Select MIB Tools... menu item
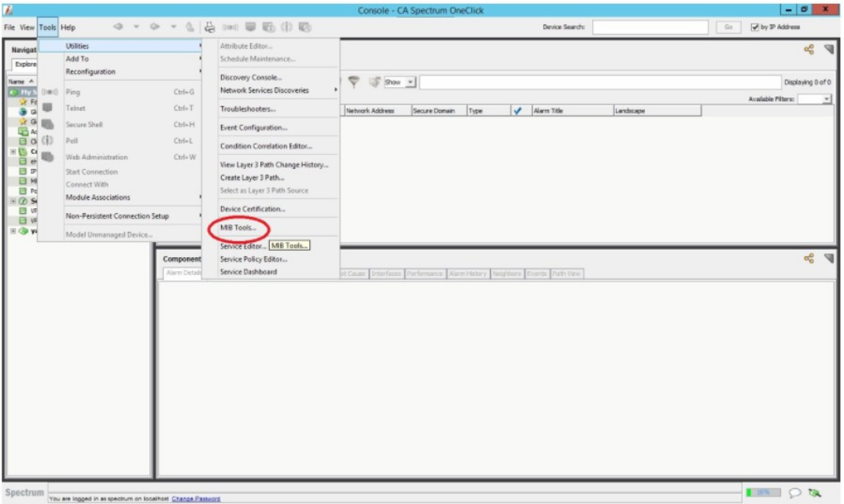 pos(238,227)
